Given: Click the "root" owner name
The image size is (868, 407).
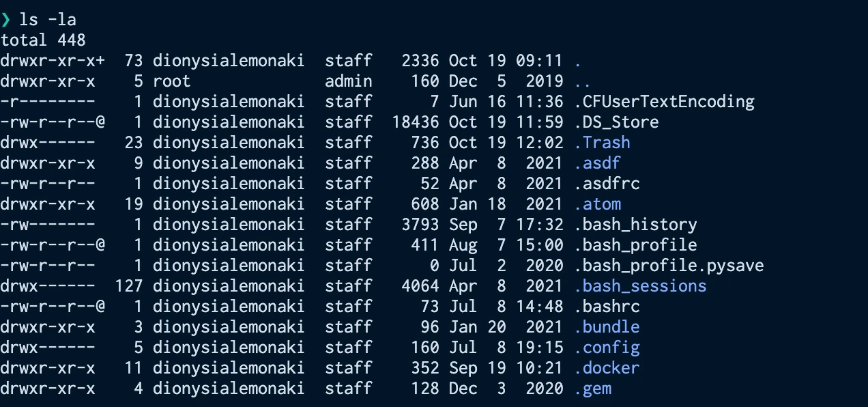Looking at the screenshot, I should click(x=172, y=81).
